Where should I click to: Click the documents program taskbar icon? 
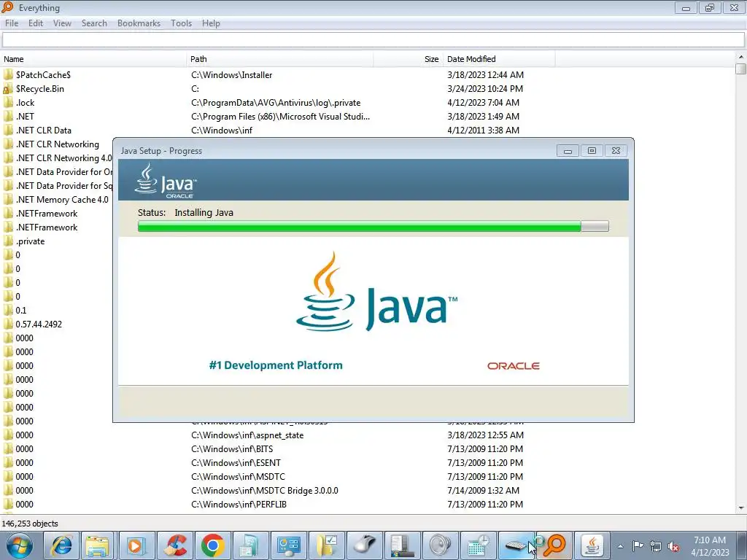[x=249, y=545]
